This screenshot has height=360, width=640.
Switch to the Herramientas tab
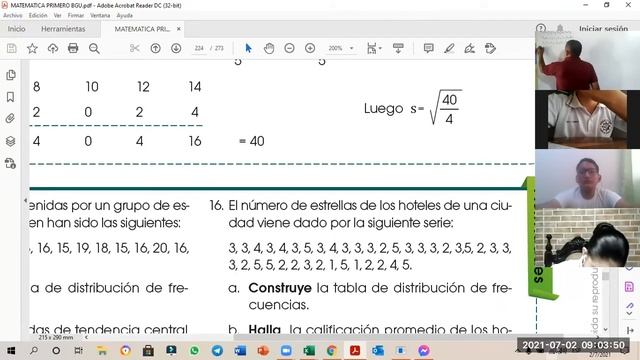point(63,29)
